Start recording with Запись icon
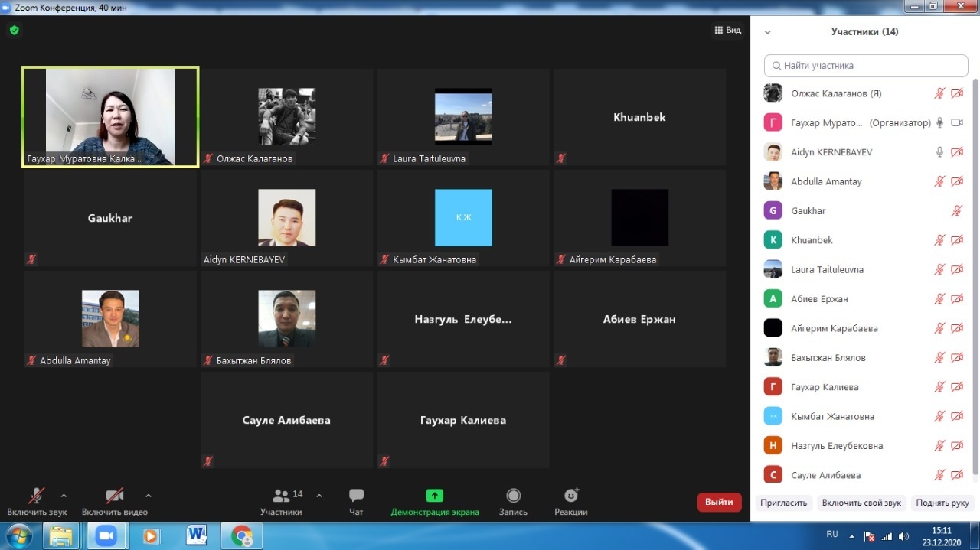 (x=513, y=496)
